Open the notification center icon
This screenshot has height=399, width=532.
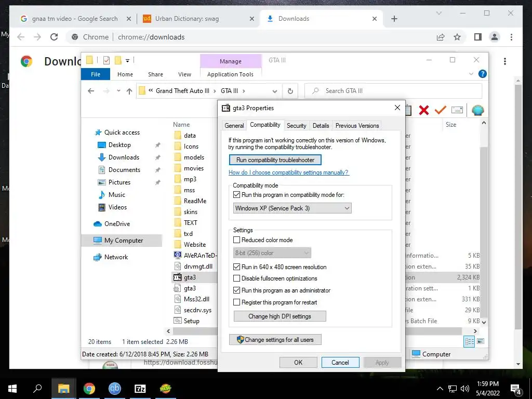pos(516,389)
